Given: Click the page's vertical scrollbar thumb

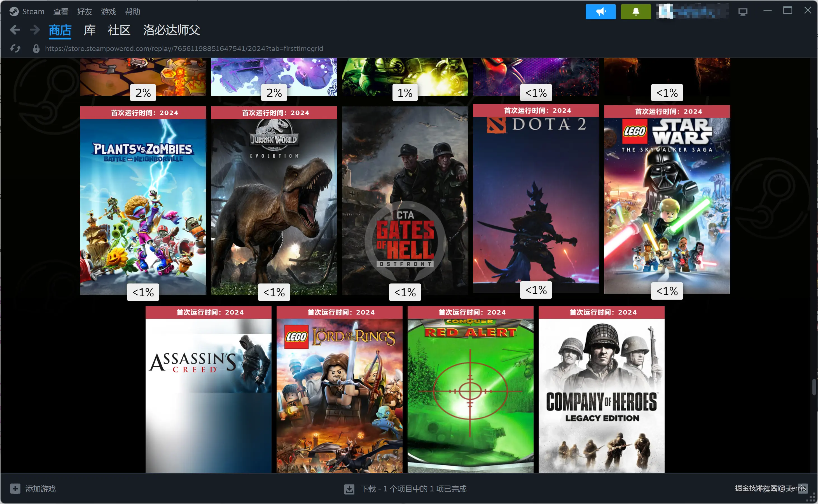Looking at the screenshot, I should [x=814, y=387].
